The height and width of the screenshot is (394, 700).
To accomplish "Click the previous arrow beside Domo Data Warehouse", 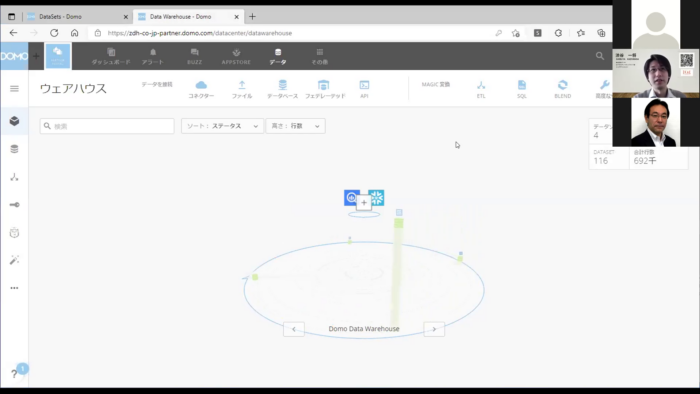I will click(x=294, y=329).
